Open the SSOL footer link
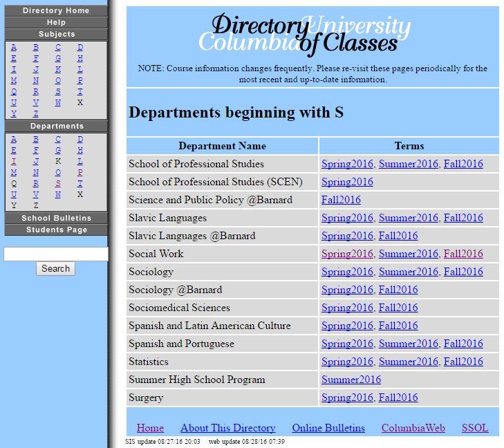 [x=475, y=428]
